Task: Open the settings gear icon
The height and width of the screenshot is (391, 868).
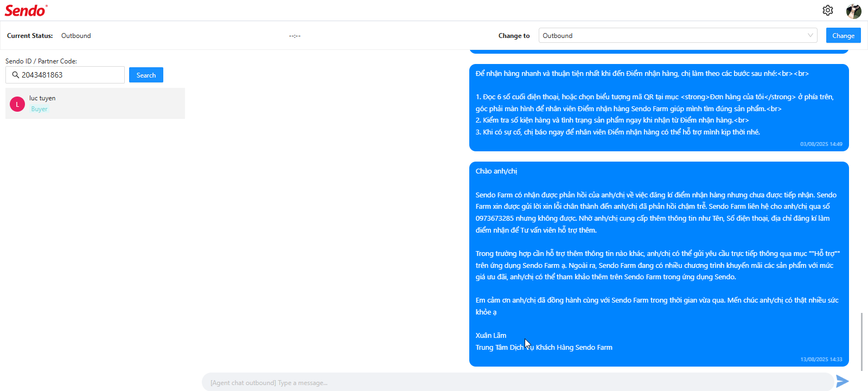Action: (828, 10)
